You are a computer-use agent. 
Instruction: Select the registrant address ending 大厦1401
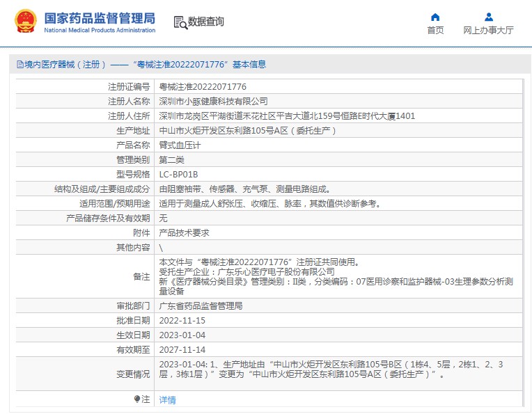(287, 116)
